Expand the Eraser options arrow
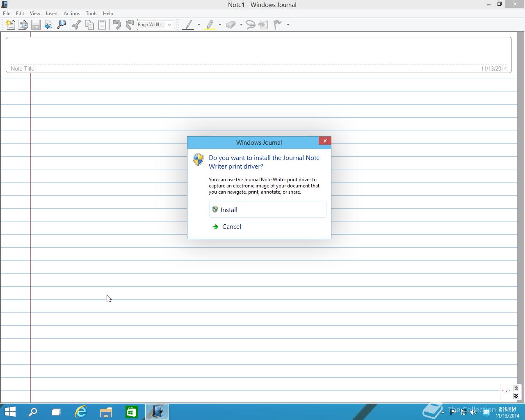Screen dimensions: 525x420 pyautogui.click(x=241, y=25)
